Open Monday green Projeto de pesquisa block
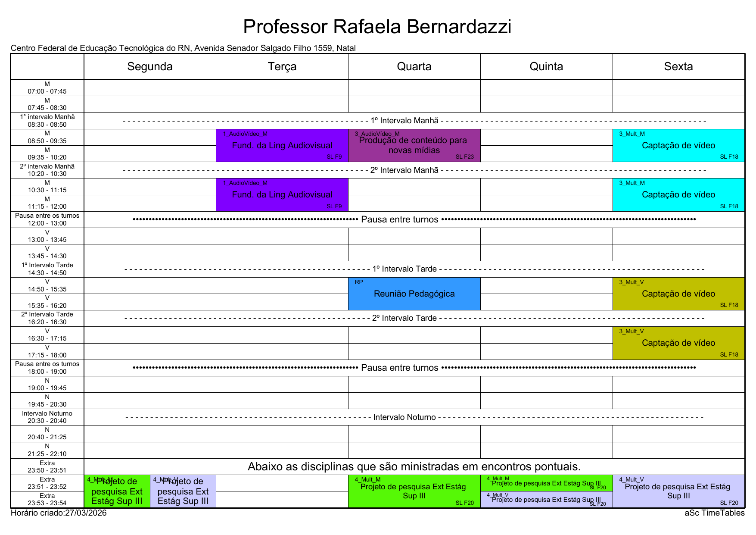The height and width of the screenshot is (535, 756). pos(117,491)
